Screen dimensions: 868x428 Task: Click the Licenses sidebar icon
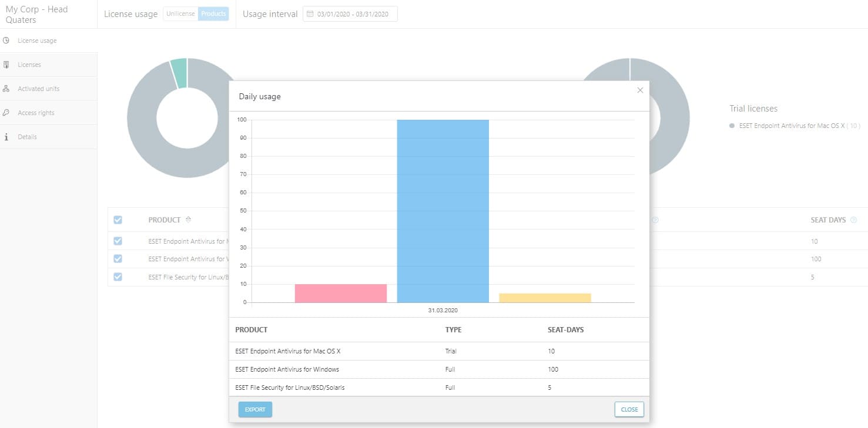[x=6, y=65]
